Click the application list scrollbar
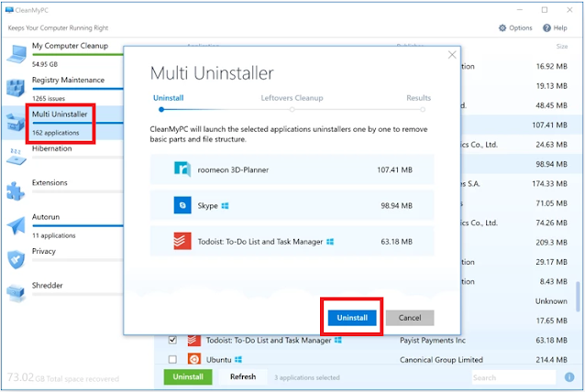Image resolution: width=585 pixels, height=392 pixels. [x=579, y=297]
